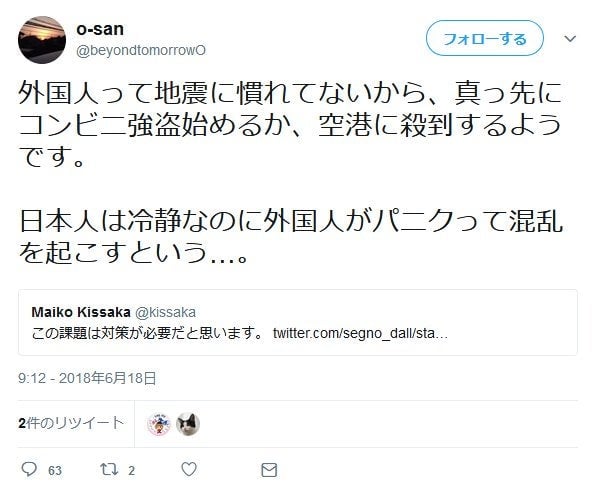Click the retweet arrows icon

coord(109,469)
